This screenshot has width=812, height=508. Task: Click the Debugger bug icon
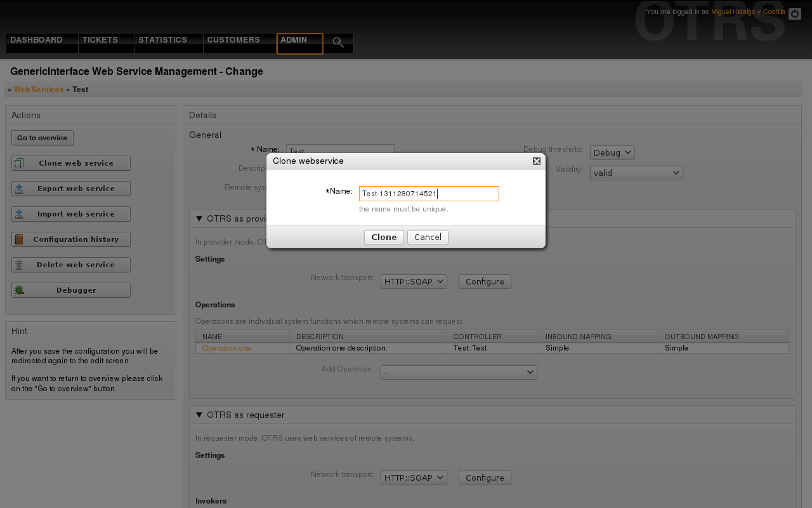[x=19, y=290]
